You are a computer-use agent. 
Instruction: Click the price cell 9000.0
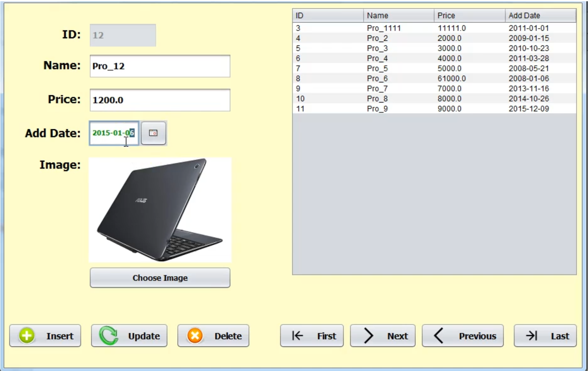[x=470, y=109]
